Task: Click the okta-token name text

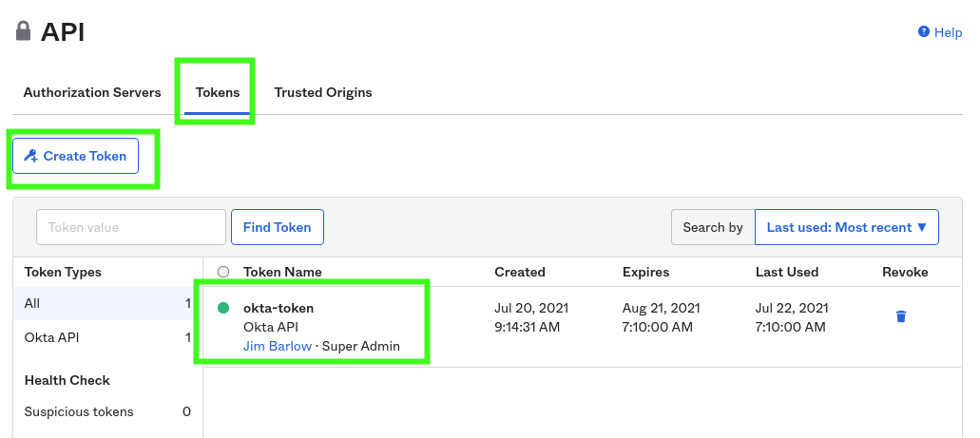Action: click(279, 308)
